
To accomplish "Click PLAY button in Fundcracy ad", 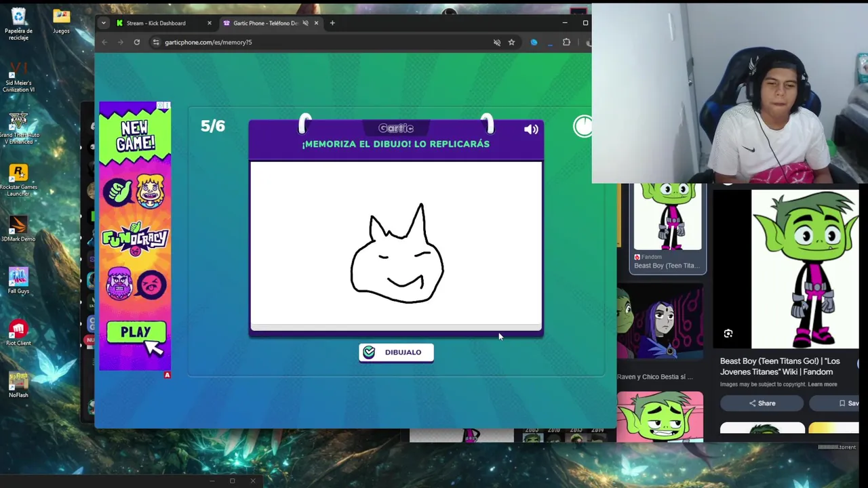I will [136, 332].
